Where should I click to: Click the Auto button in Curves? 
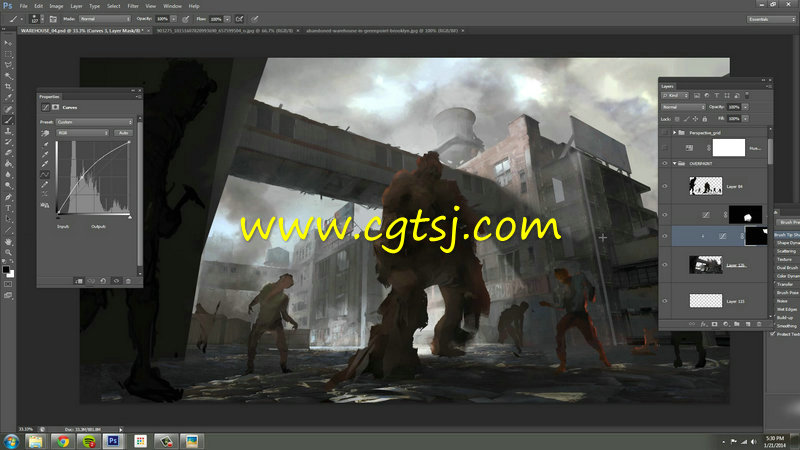click(x=123, y=133)
